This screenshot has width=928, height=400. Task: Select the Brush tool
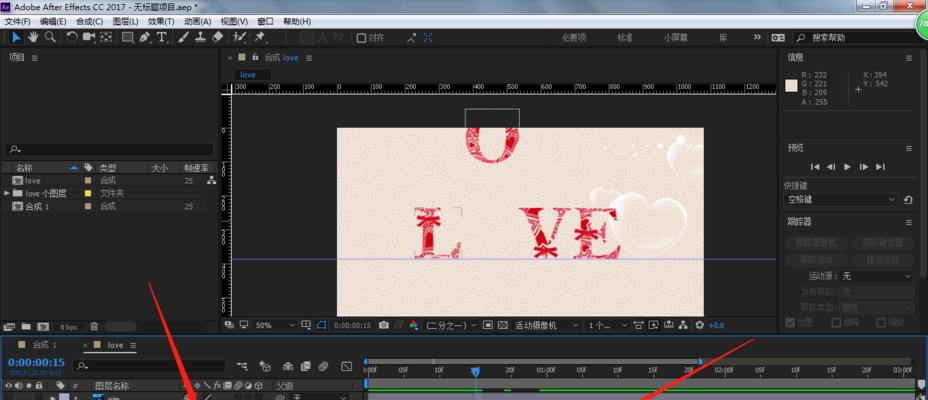(x=183, y=37)
